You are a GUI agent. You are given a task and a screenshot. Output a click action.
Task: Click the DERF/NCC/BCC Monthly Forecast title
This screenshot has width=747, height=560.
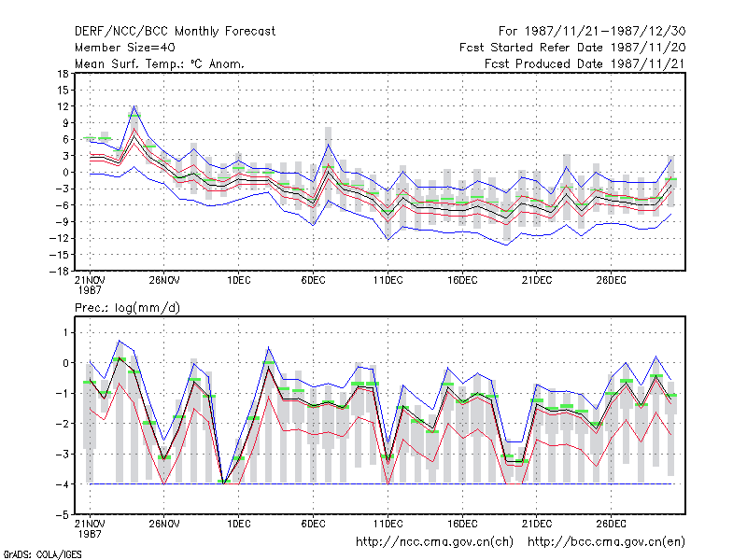175,32
